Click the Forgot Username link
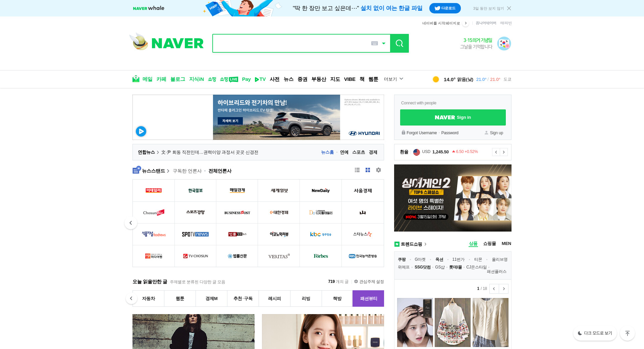 click(422, 133)
